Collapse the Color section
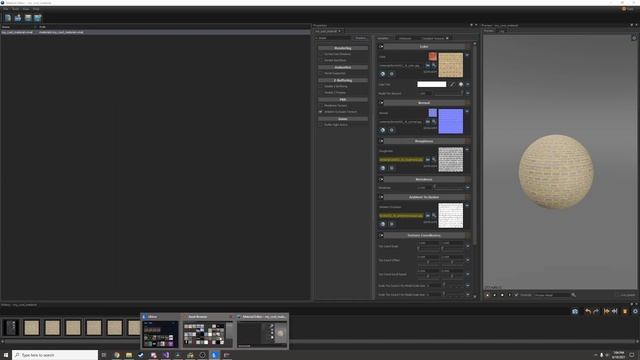 tap(381, 47)
